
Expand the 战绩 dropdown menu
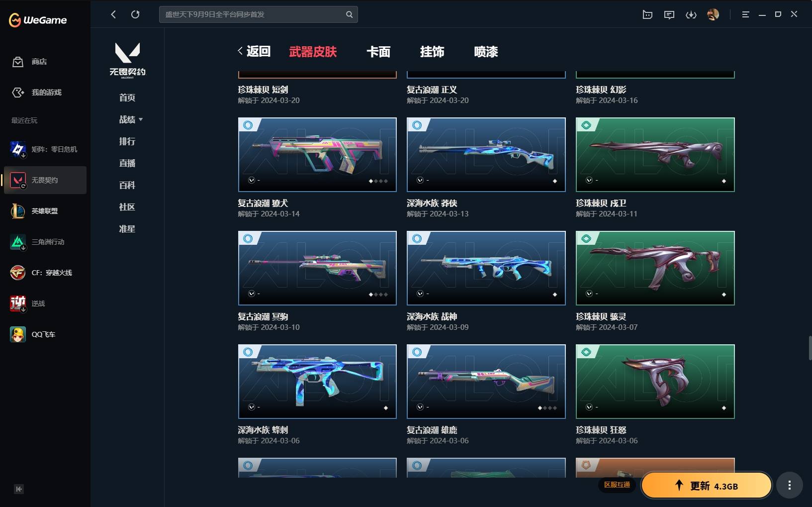pyautogui.click(x=131, y=119)
